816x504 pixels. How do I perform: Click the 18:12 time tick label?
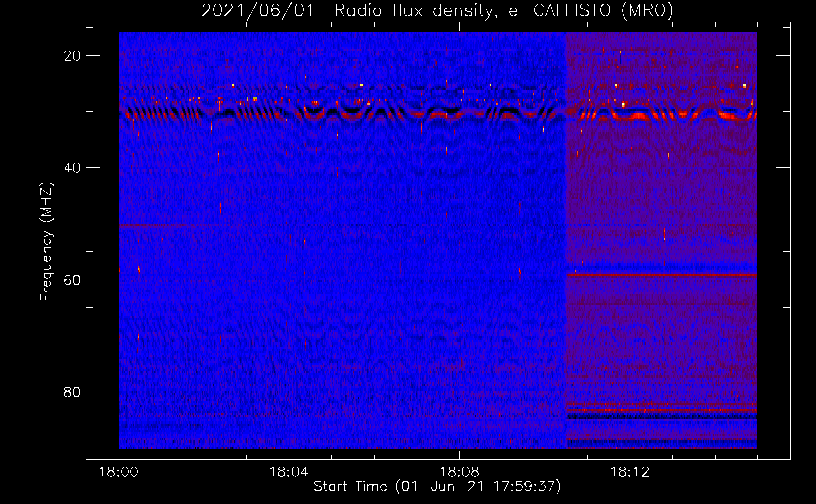click(x=630, y=472)
